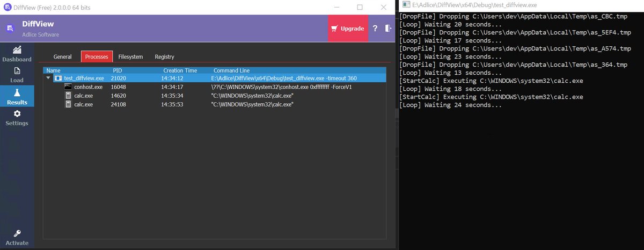The image size is (644, 250).
Task: Click console window title bar icon
Action: coord(406,4)
